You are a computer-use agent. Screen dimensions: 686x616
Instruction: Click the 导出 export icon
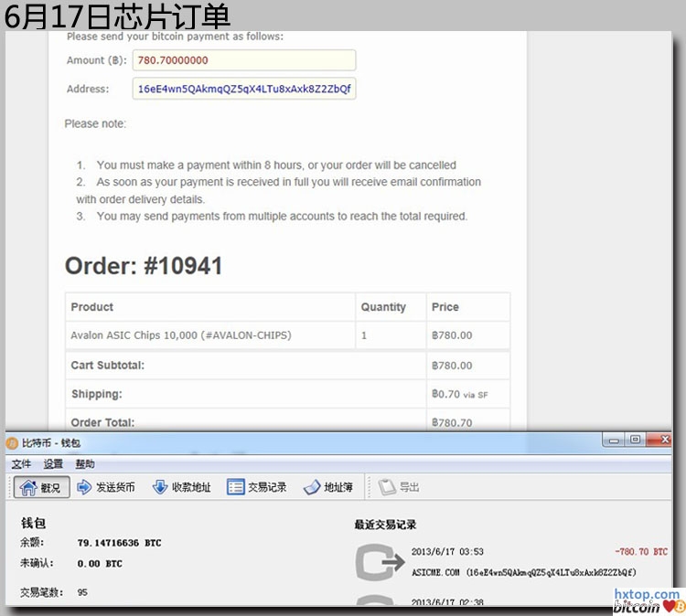[387, 487]
